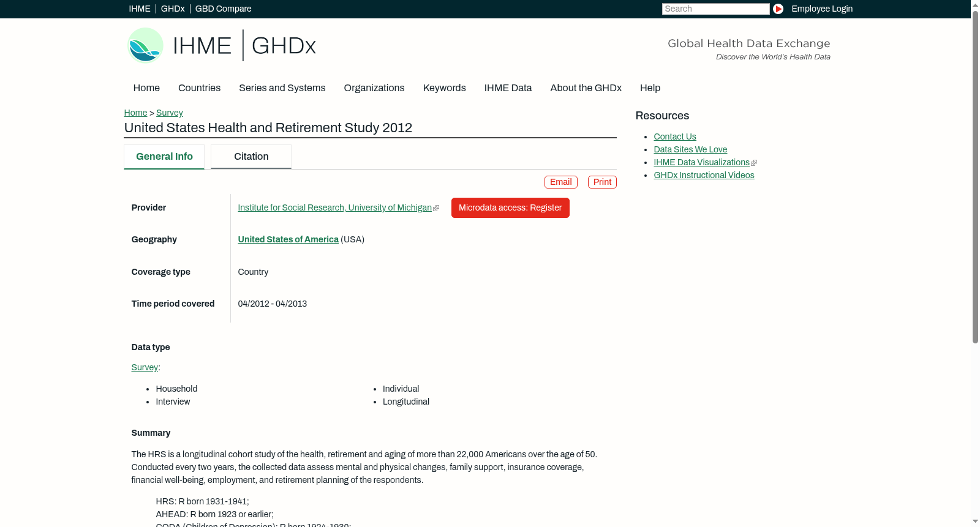Screen dimensions: 980x527
Task: Click the Time period covered label
Action: coord(173,304)
